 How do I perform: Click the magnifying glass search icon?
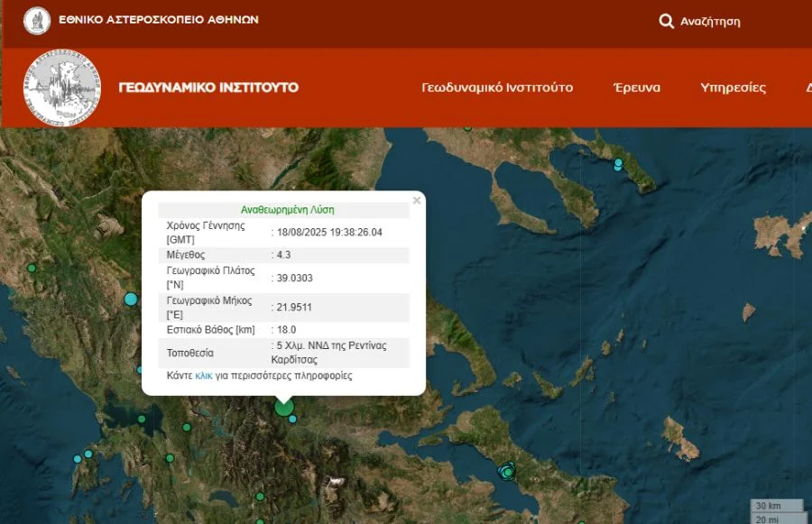pos(667,21)
